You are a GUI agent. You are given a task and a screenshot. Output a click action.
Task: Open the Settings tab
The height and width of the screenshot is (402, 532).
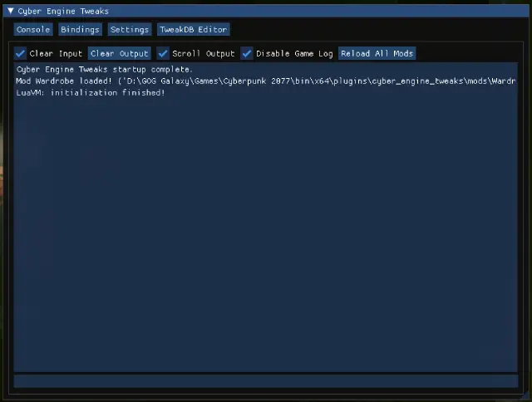(130, 30)
